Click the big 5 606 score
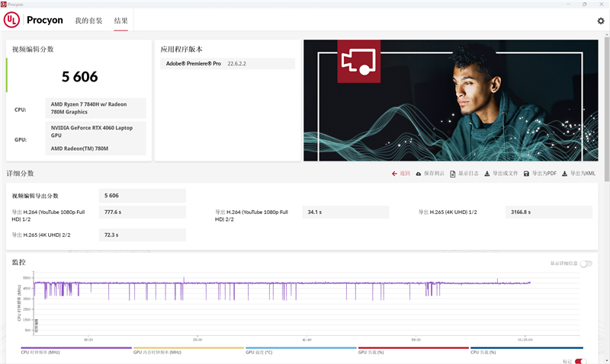 pos(80,76)
